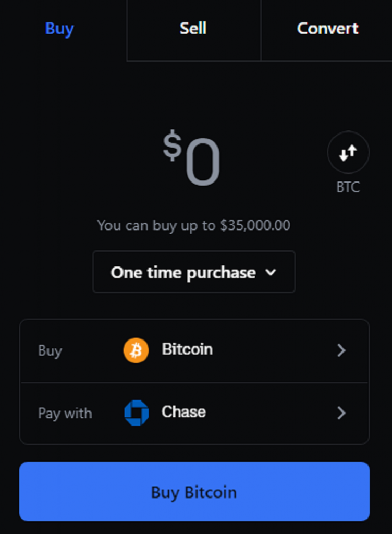Open the One time purchase dropdown
The width and height of the screenshot is (392, 534).
click(x=183, y=272)
